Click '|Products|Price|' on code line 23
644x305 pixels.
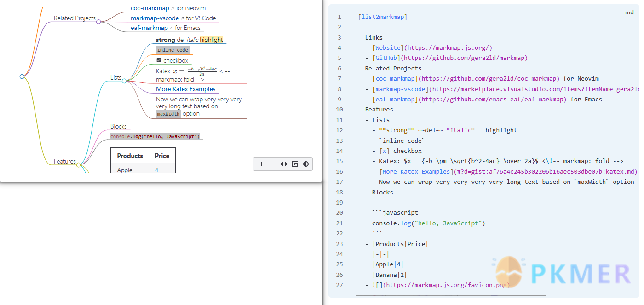(401, 244)
